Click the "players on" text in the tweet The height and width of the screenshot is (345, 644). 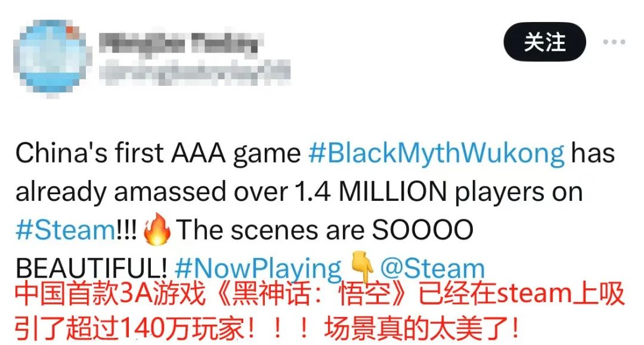point(519,192)
